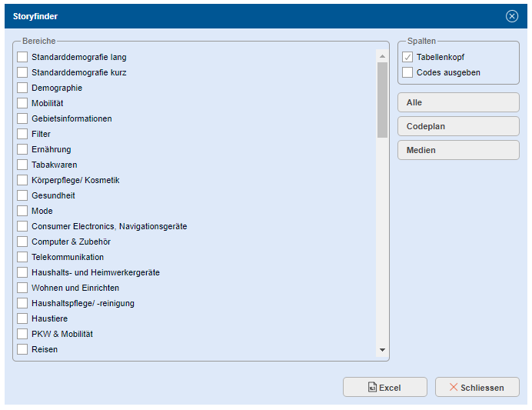
Task: Close the Storyfinder dialog via X icon
Action: coord(512,16)
